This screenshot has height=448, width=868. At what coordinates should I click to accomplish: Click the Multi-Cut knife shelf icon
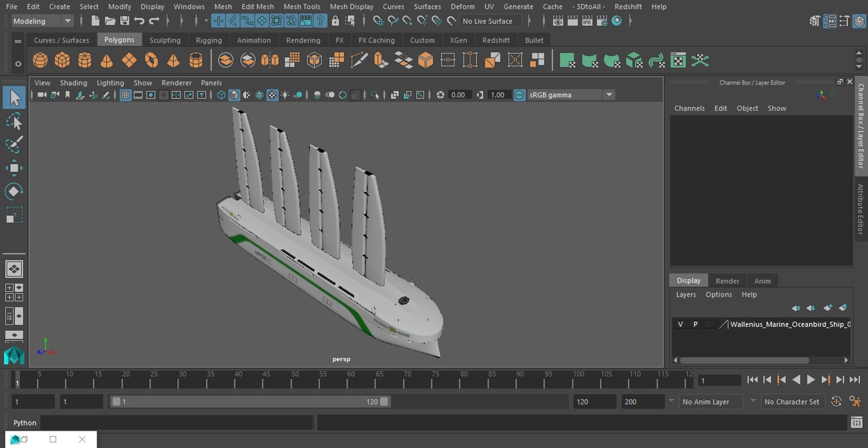(x=359, y=60)
